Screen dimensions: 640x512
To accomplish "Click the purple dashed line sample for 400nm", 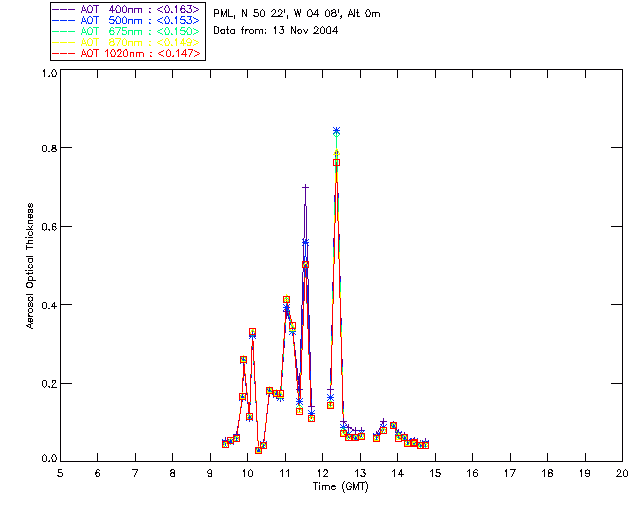I will pyautogui.click(x=64, y=9).
